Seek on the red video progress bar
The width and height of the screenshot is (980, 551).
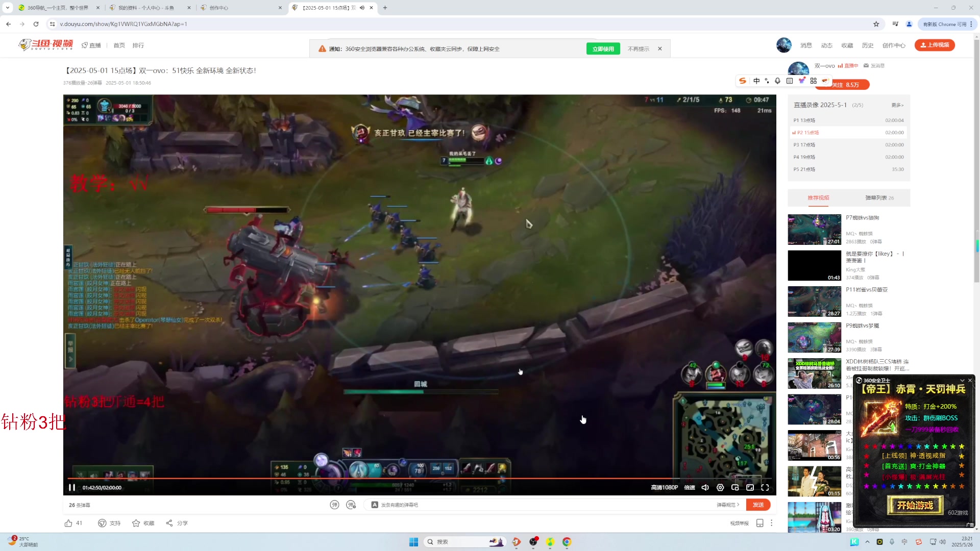[420, 478]
